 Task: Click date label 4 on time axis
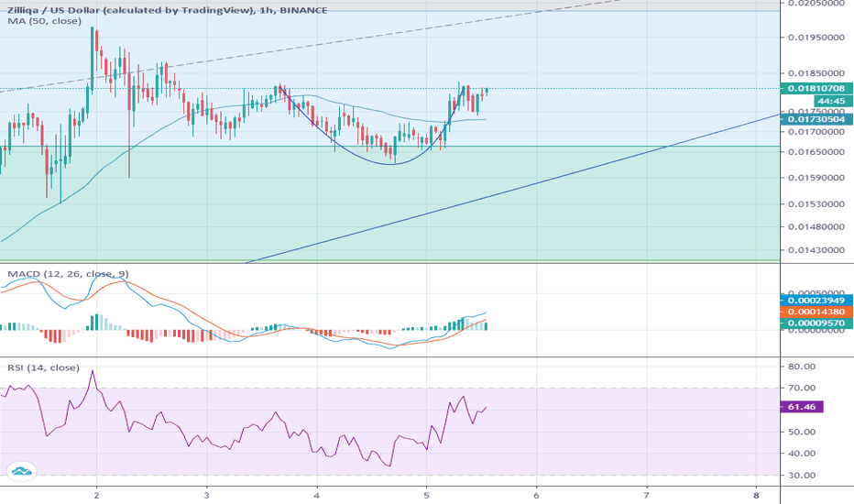click(316, 495)
